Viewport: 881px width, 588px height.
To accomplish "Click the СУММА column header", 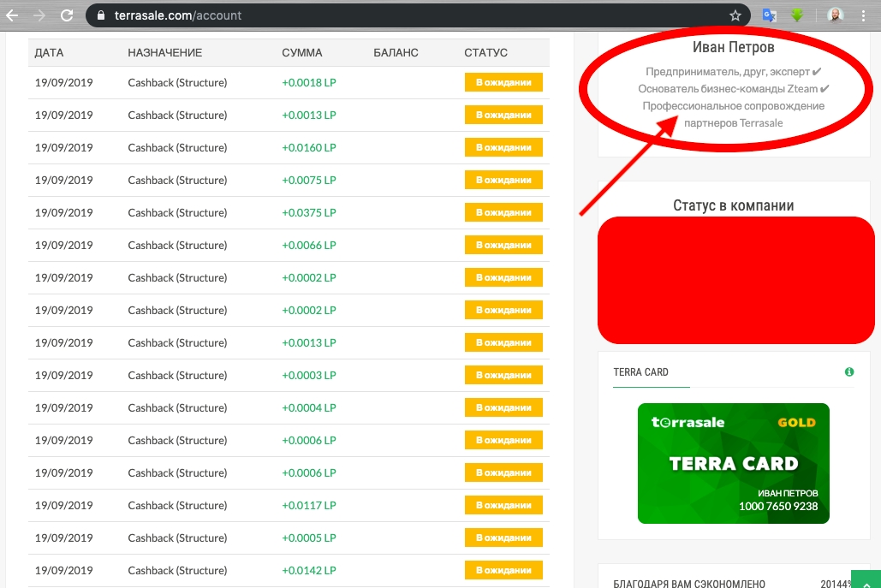I will point(301,53).
